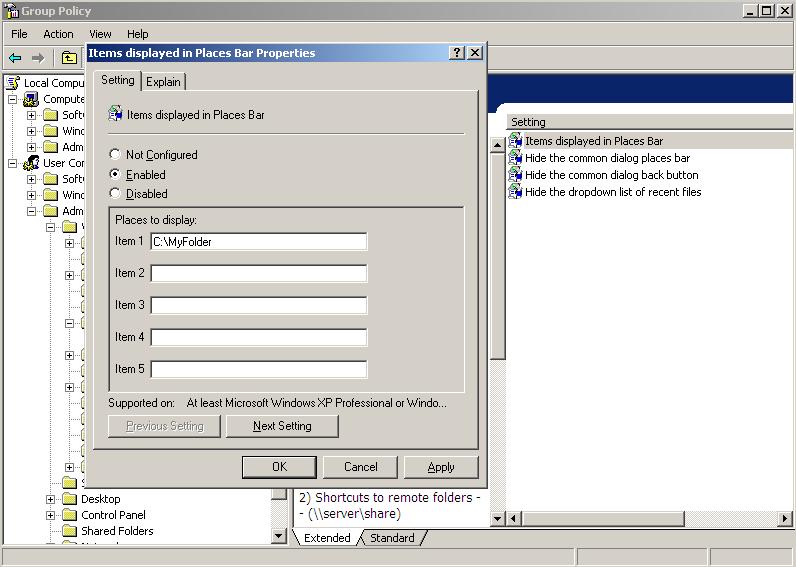Select the Not Configured radio button
Viewport: 796px width, 567px height.
click(115, 154)
